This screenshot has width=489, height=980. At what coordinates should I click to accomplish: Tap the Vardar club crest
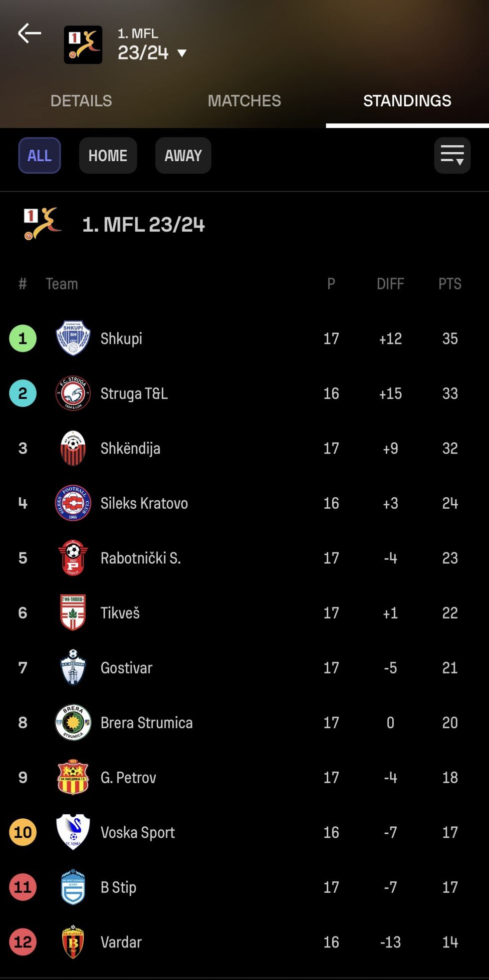click(73, 942)
